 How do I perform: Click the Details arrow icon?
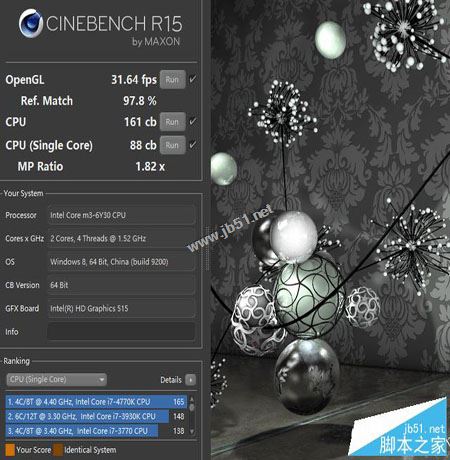click(191, 380)
